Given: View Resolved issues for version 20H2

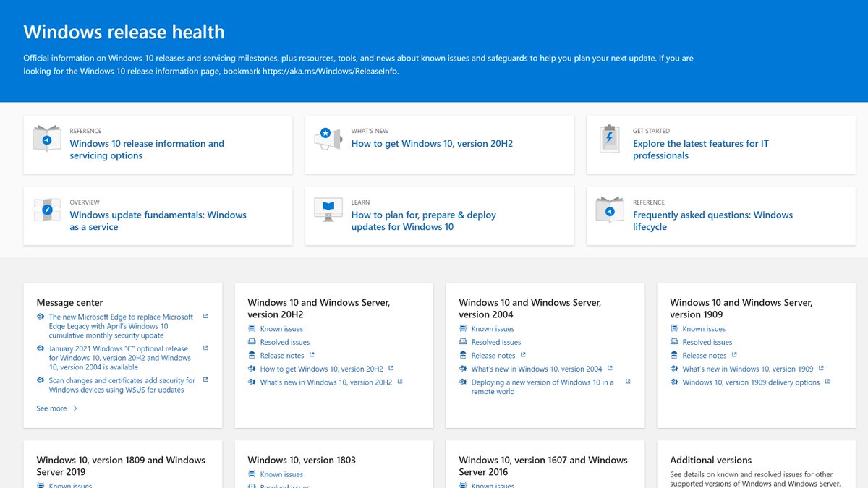Looking at the screenshot, I should (285, 342).
